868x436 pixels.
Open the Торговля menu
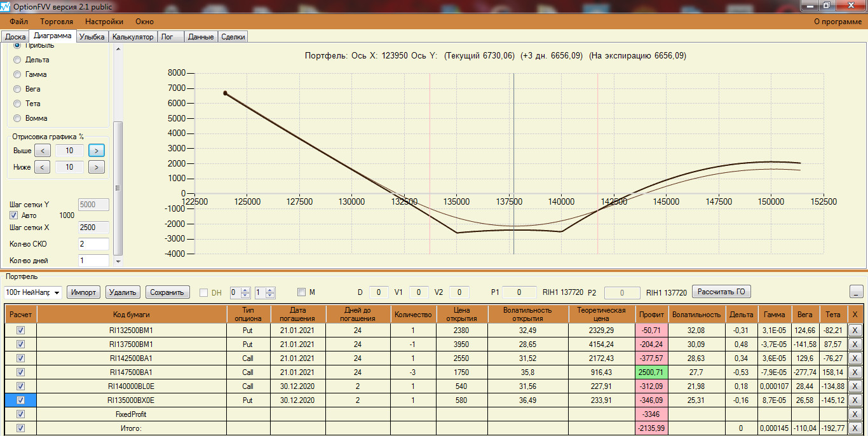57,22
